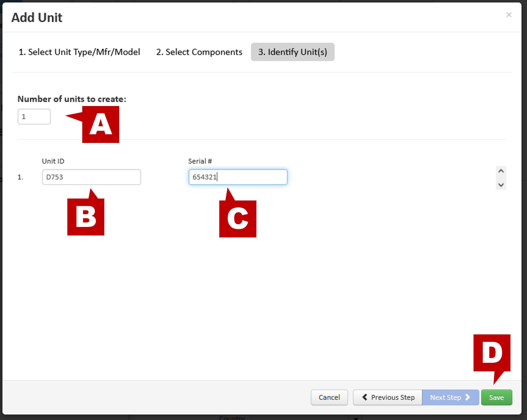This screenshot has width=527, height=420.
Task: Click the Serial # field containing 654321
Action: coord(238,177)
